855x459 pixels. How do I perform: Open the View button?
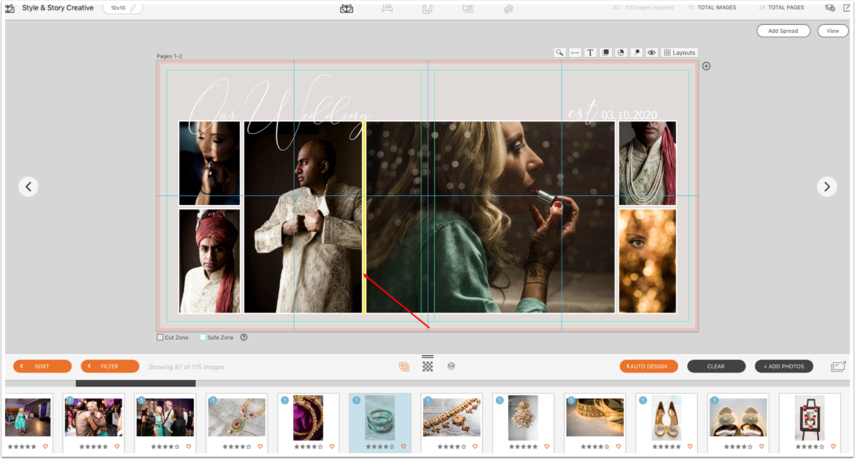[833, 31]
